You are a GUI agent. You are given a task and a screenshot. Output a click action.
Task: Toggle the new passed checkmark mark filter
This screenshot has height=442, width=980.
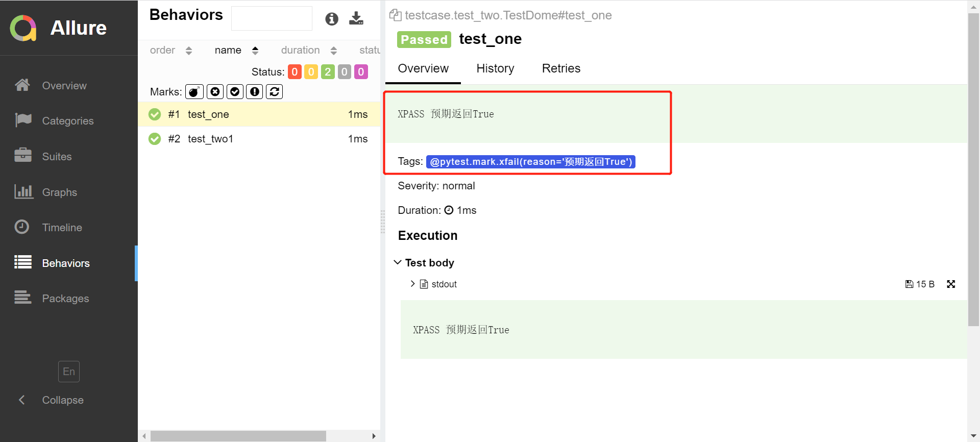click(x=235, y=92)
